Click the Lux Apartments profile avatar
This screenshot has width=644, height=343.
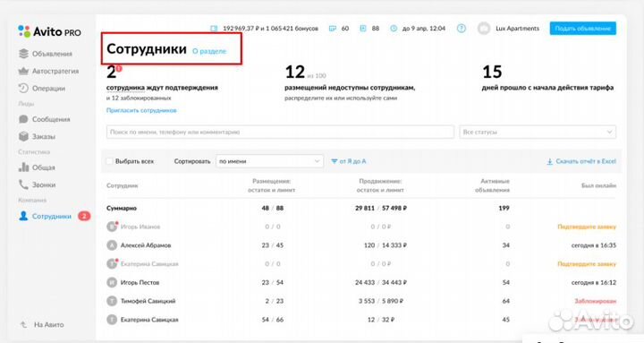pos(484,29)
